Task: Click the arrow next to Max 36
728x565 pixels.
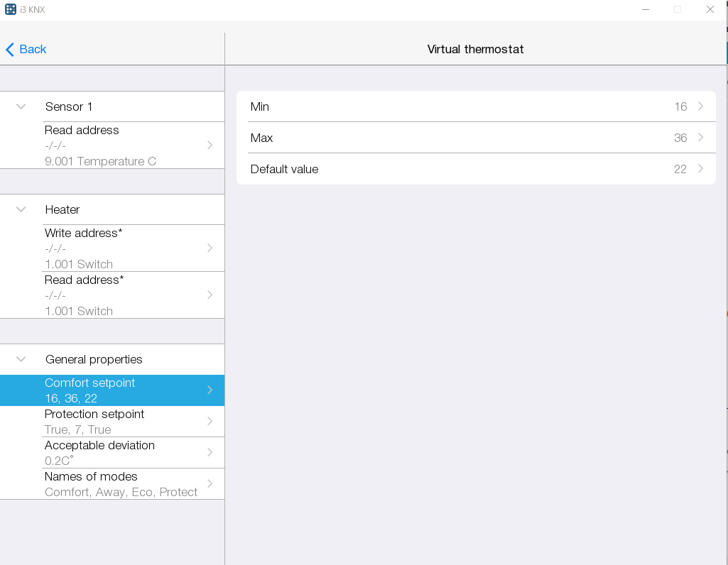Action: pyautogui.click(x=701, y=138)
